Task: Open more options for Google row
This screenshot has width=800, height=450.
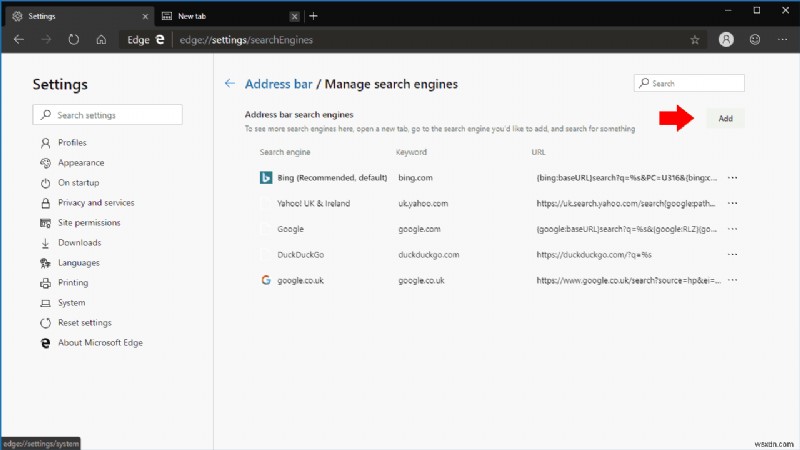Action: (732, 229)
